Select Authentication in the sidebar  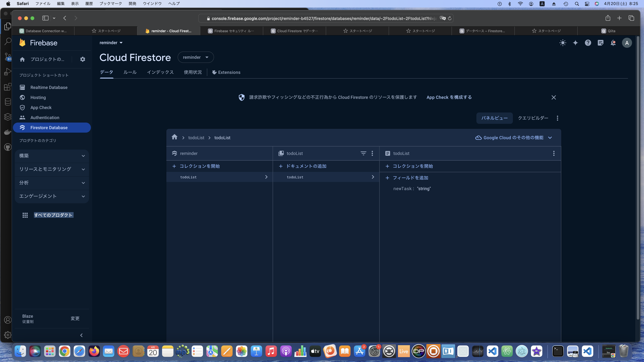(45, 117)
